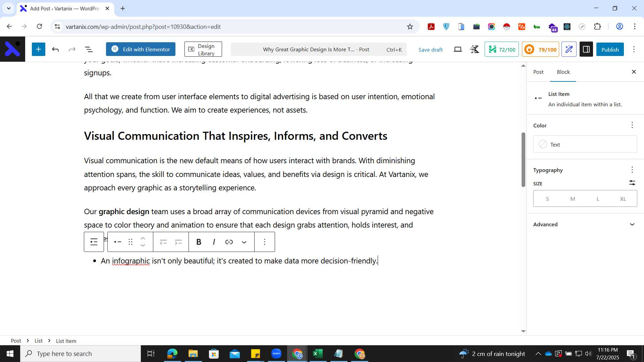The height and width of the screenshot is (362, 644).
Task: Save the post as draft
Action: tap(430, 50)
